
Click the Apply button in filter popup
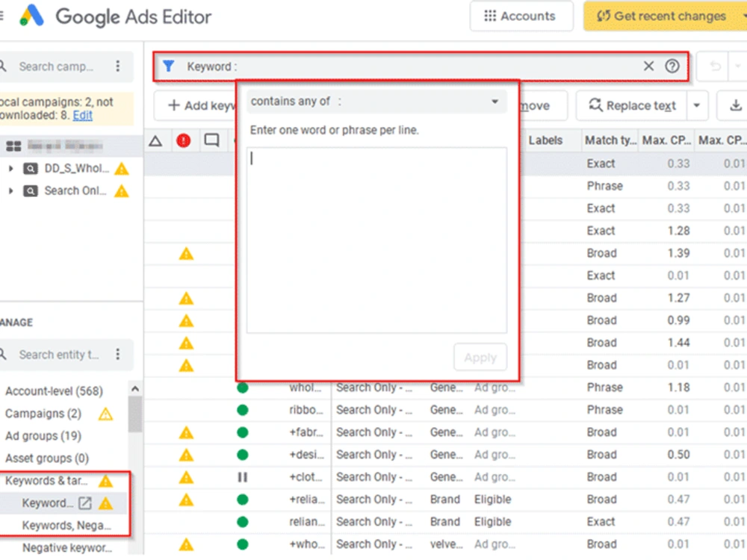tap(480, 357)
